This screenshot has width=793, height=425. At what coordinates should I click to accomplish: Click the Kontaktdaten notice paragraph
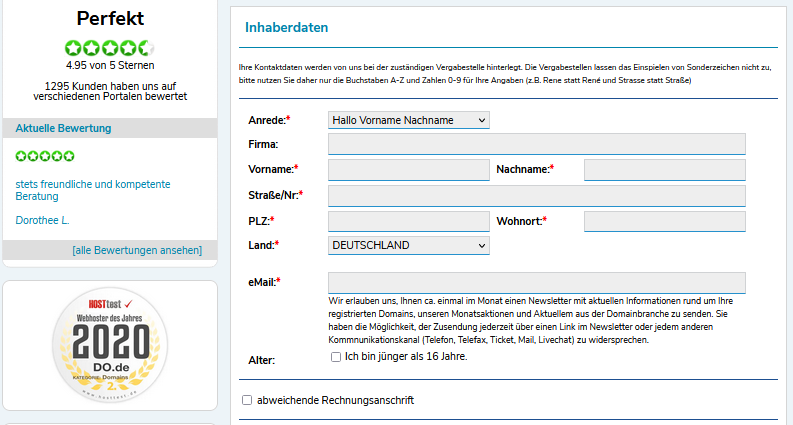tap(505, 74)
